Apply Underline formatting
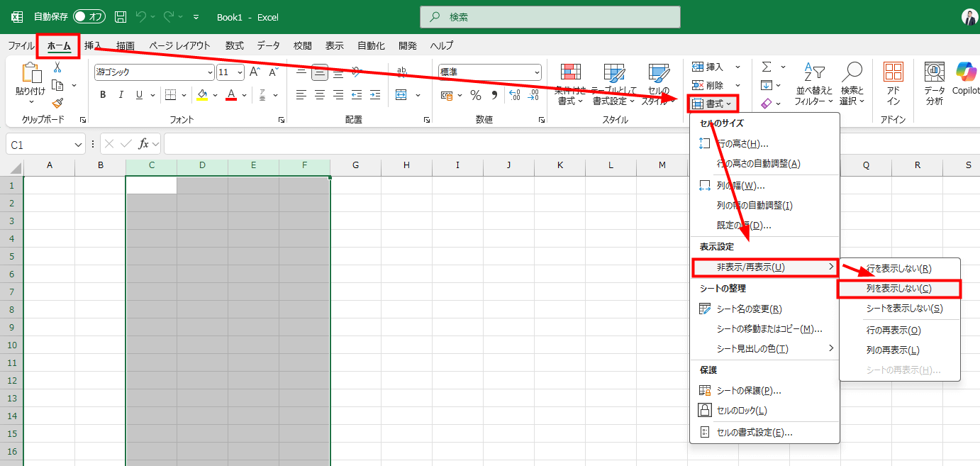This screenshot has width=980, height=466. [x=139, y=95]
